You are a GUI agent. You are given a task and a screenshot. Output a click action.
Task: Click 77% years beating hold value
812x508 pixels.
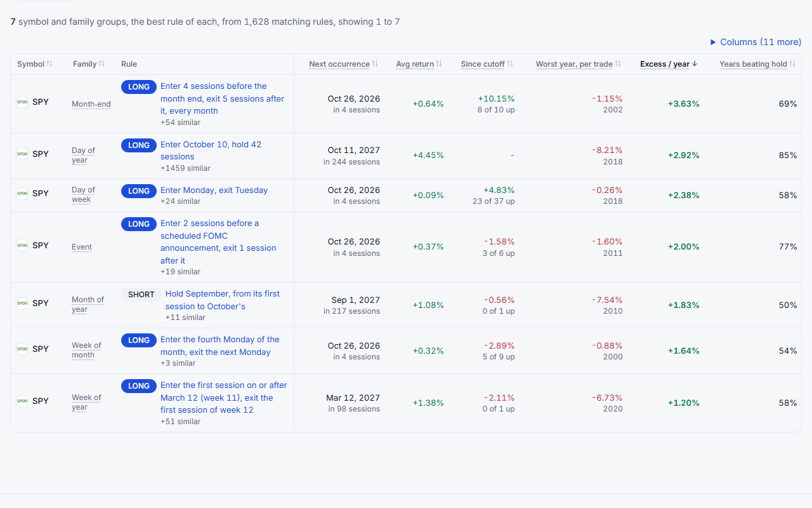(x=788, y=246)
